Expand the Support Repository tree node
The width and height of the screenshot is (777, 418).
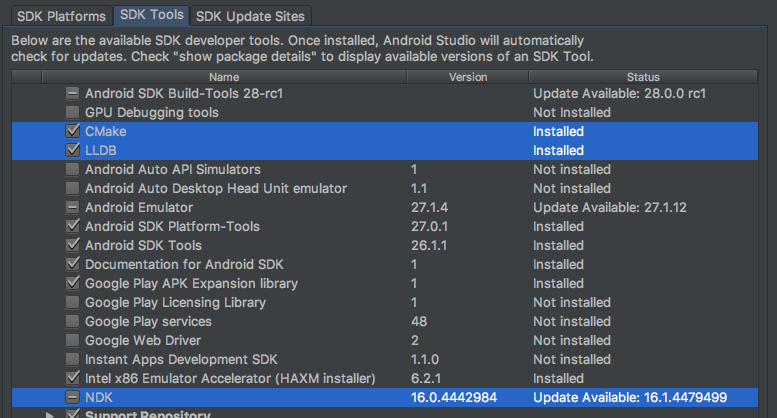coord(49,414)
